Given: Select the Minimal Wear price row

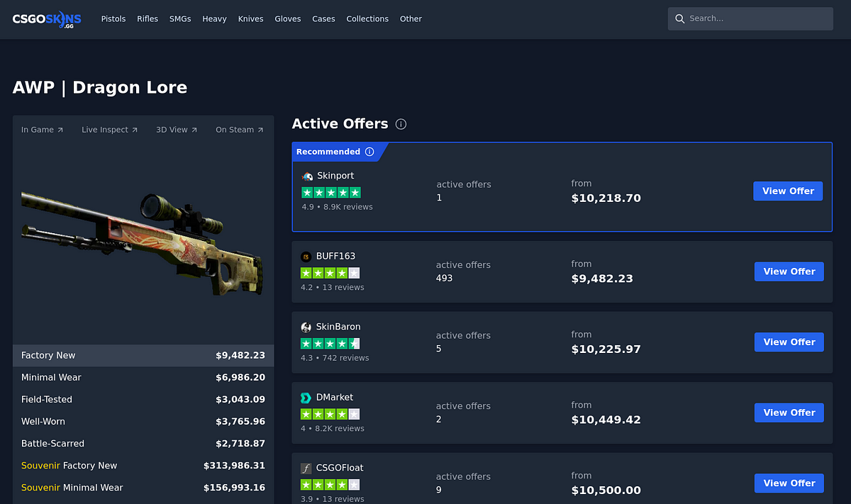Looking at the screenshot, I should 143,378.
